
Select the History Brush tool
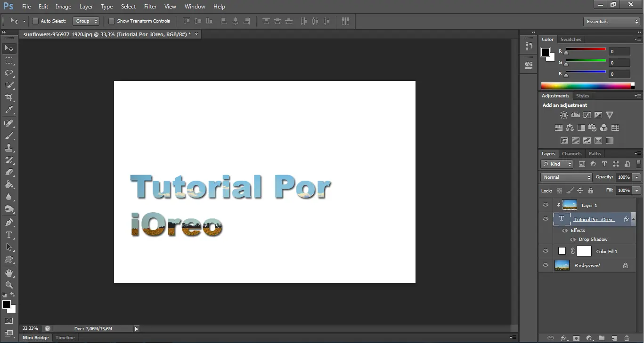tap(9, 160)
